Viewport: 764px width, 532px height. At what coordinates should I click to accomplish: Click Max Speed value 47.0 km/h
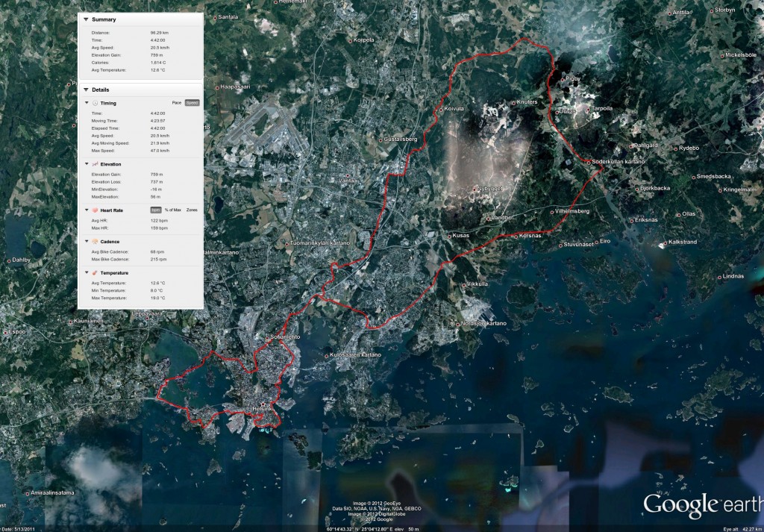[160, 151]
